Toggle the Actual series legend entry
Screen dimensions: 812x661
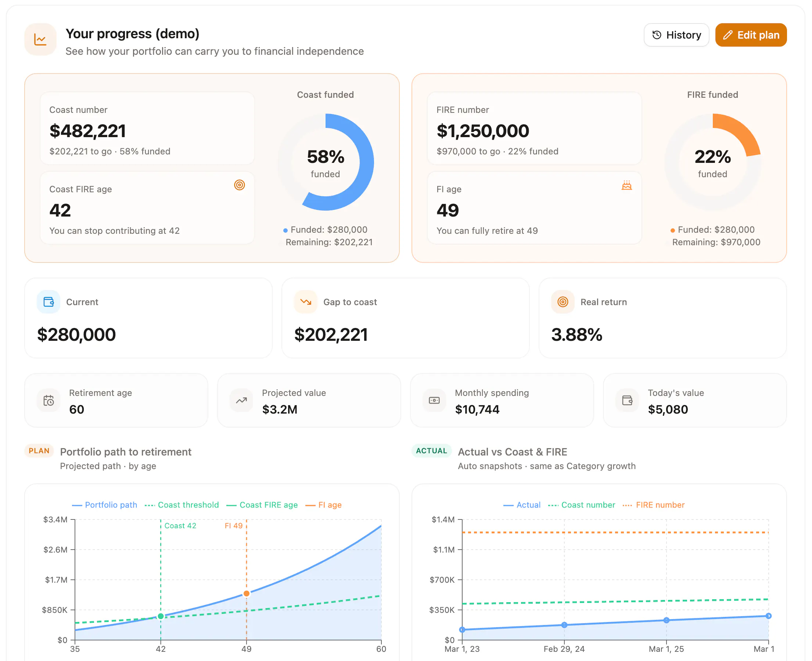(522, 505)
